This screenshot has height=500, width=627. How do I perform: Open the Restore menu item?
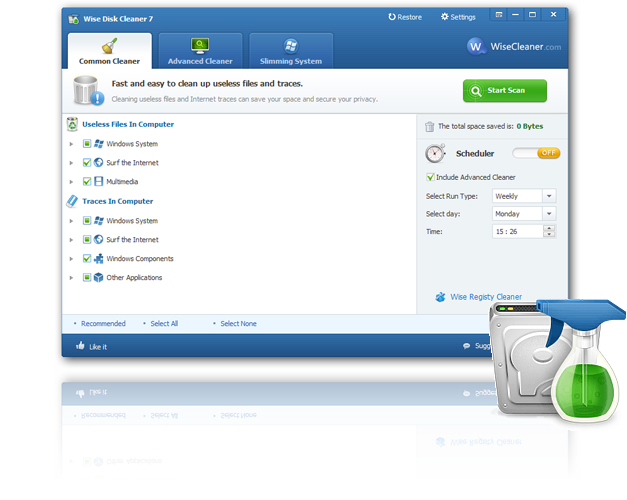click(x=405, y=17)
